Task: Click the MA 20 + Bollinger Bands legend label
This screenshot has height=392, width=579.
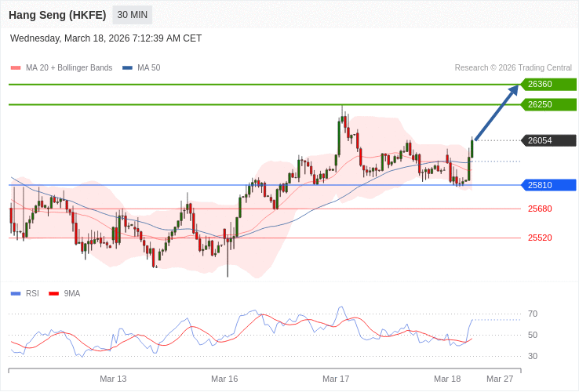Action: (x=69, y=68)
